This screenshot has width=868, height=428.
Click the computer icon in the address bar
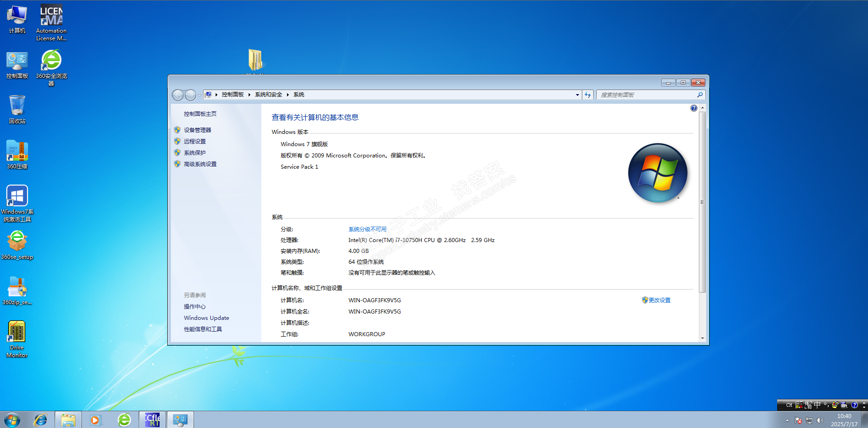click(x=208, y=95)
